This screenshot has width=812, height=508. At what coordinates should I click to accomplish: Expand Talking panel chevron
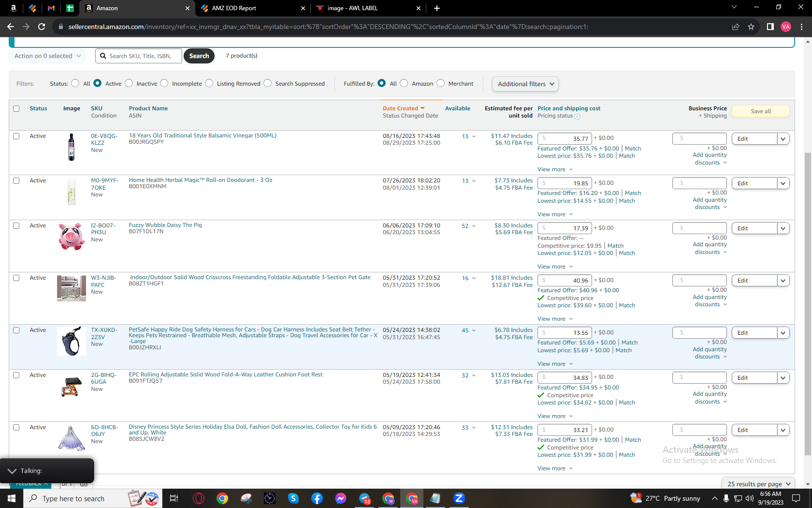point(12,471)
